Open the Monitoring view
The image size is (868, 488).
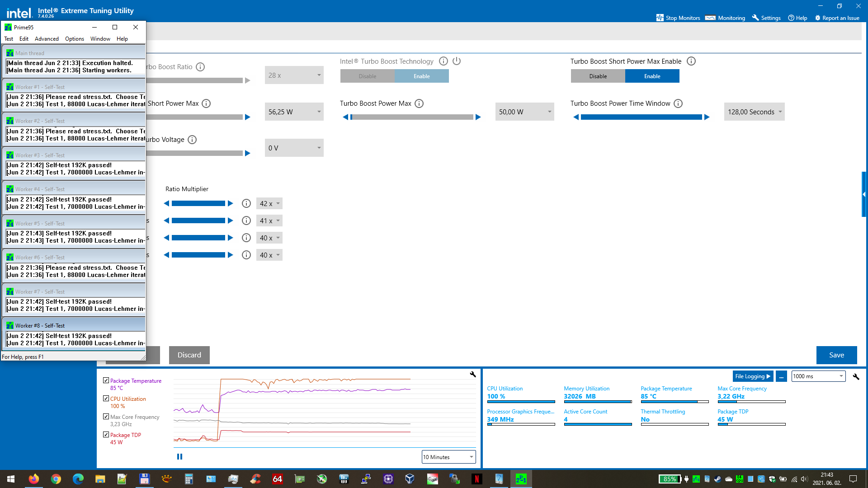pyautogui.click(x=725, y=18)
